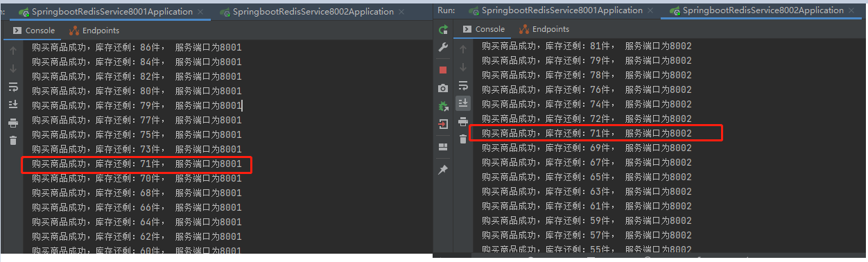868x262 pixels.
Task: Click the 库存还剩: 75件 line on port 8001
Action: coord(137,134)
